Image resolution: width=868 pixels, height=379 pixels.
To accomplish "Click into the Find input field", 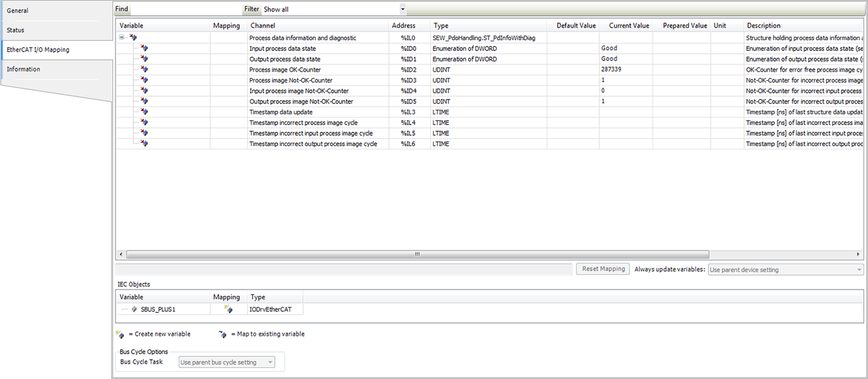I will point(186,10).
